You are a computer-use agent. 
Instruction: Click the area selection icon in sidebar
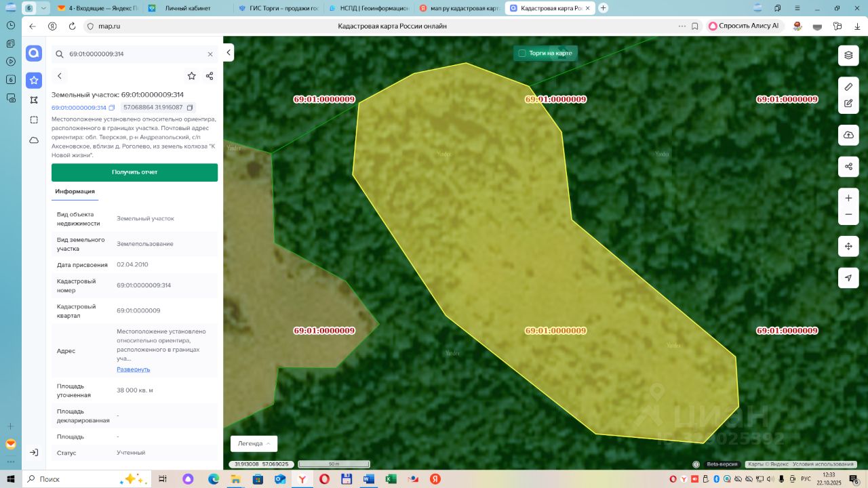coord(34,120)
